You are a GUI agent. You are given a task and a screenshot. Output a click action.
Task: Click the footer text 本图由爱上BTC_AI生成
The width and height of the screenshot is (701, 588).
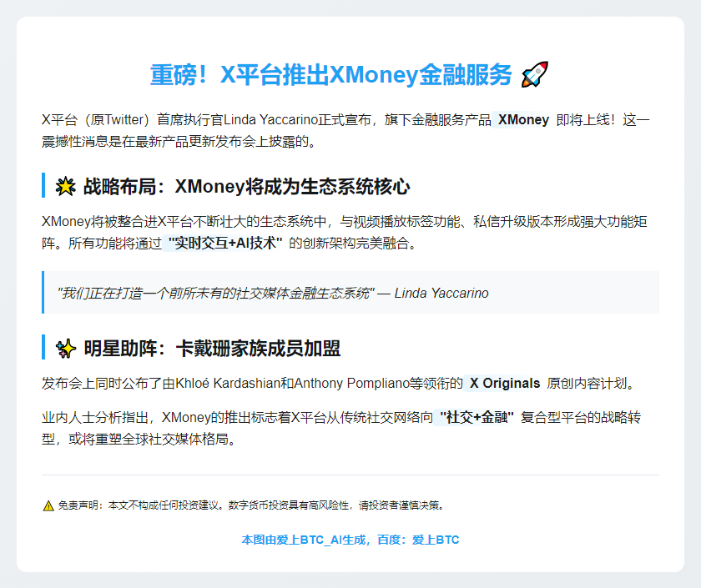click(303, 540)
